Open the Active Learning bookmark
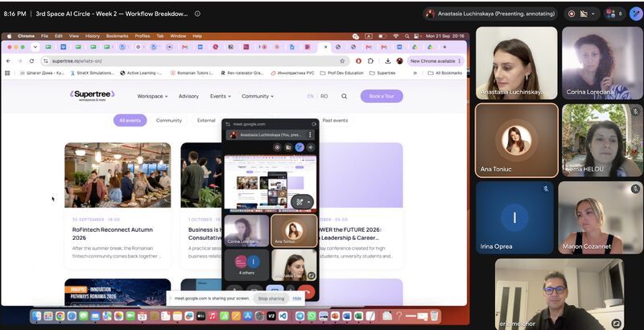The image size is (644, 330). click(141, 73)
